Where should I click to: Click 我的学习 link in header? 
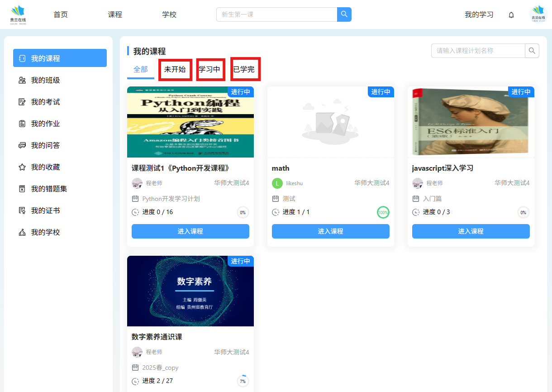click(x=479, y=14)
